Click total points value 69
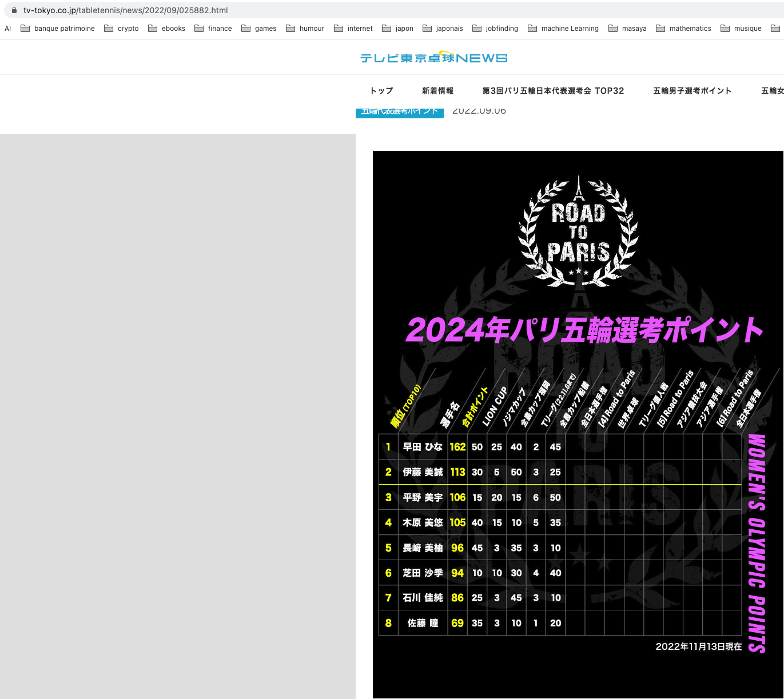The width and height of the screenshot is (784, 699). [457, 623]
